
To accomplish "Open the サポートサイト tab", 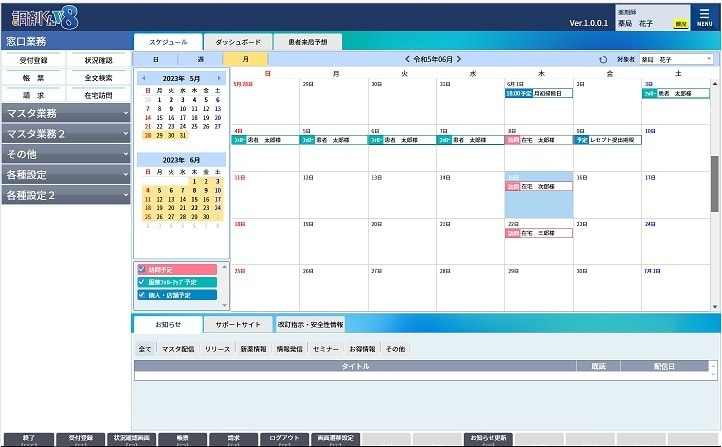I will point(237,325).
